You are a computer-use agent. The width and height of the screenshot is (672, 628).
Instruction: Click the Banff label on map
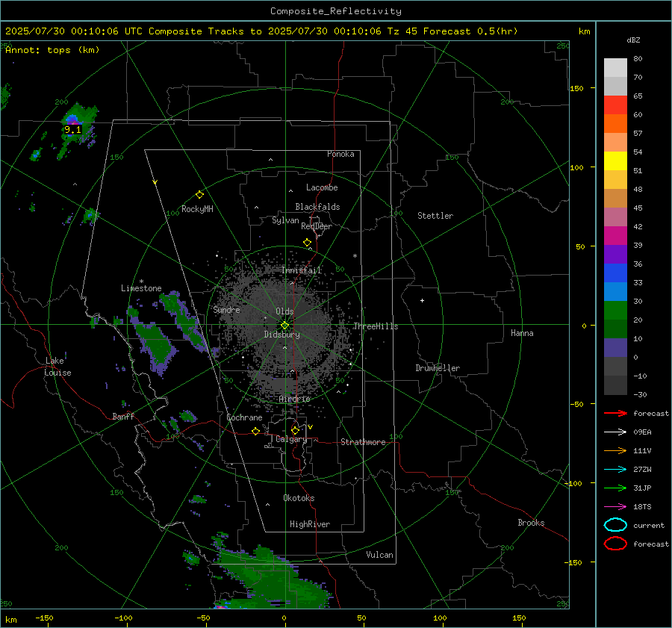tap(123, 416)
